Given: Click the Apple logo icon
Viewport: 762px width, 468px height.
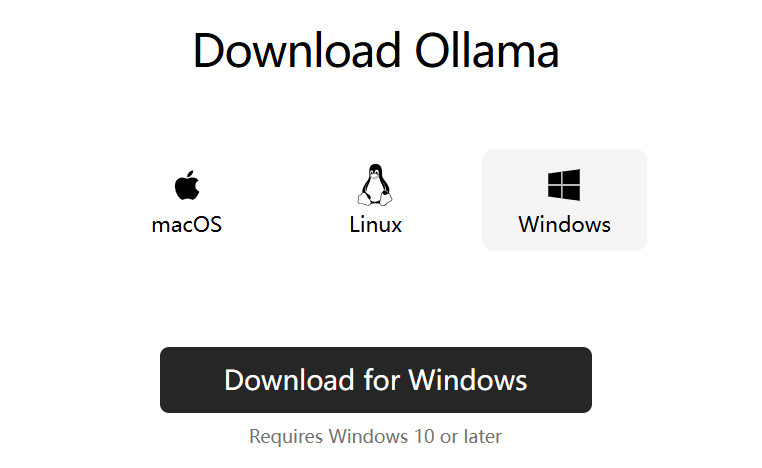Looking at the screenshot, I should tap(187, 185).
